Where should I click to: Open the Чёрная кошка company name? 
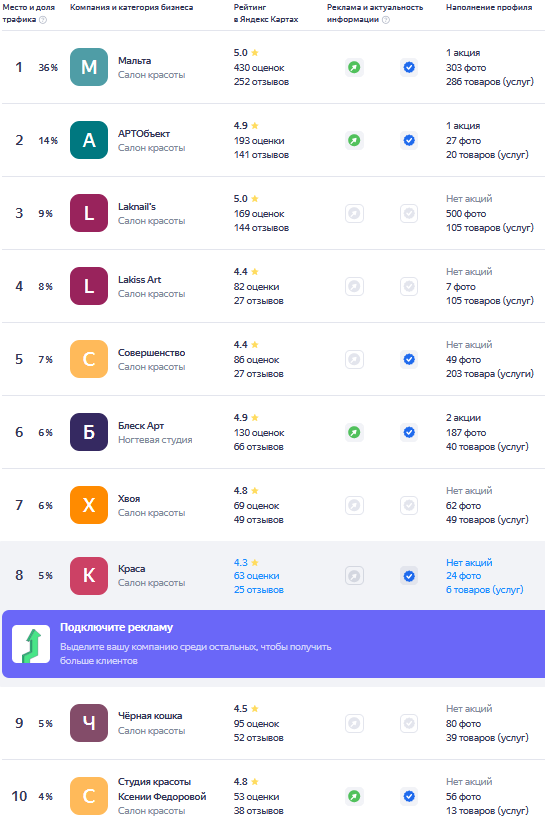pos(150,716)
